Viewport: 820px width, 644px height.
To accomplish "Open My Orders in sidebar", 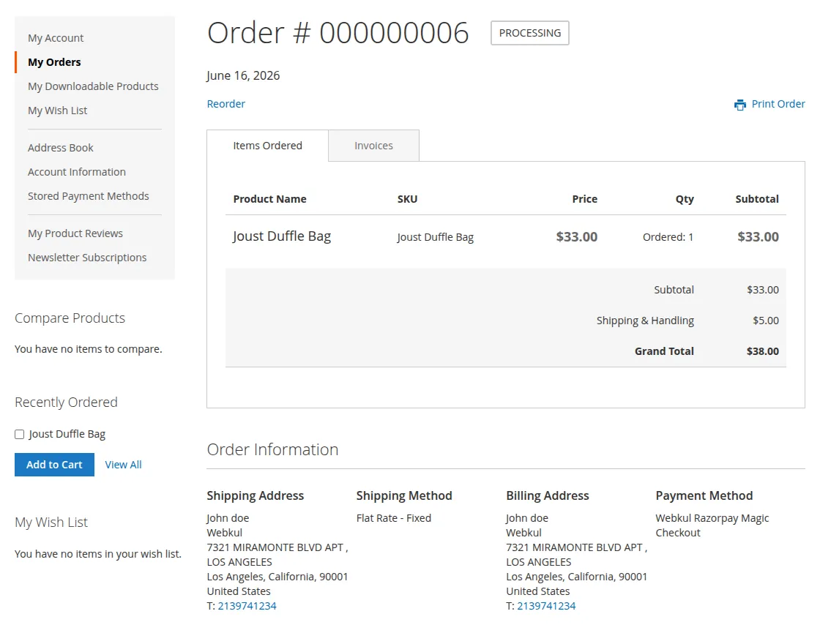I will tap(54, 62).
